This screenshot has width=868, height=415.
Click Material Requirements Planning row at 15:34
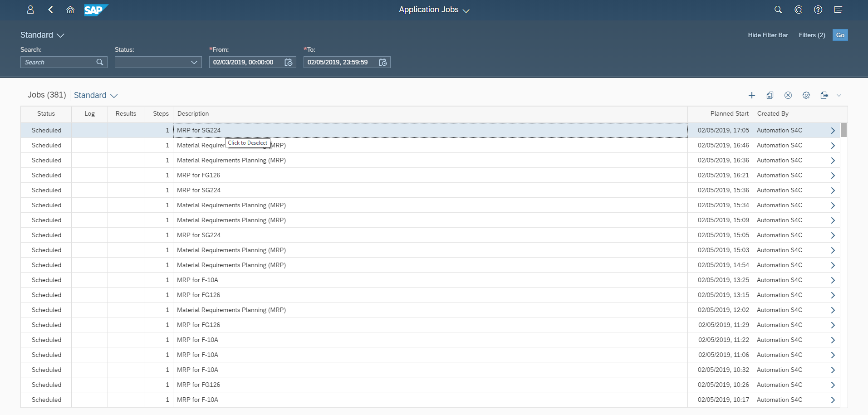pyautogui.click(x=430, y=205)
